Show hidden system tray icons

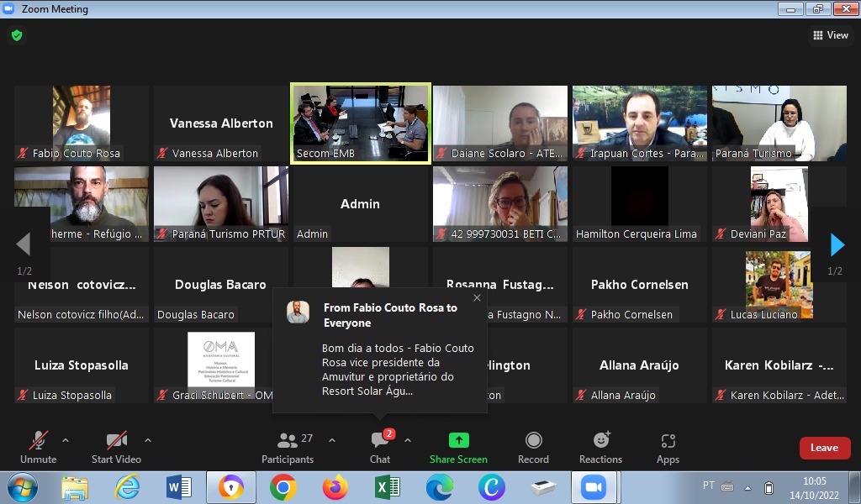(x=747, y=487)
